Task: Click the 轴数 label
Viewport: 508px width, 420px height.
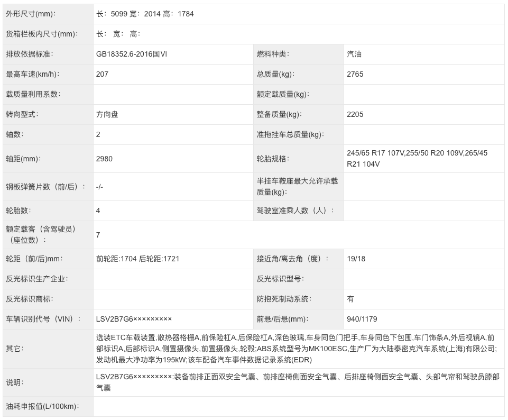Action: click(15, 134)
